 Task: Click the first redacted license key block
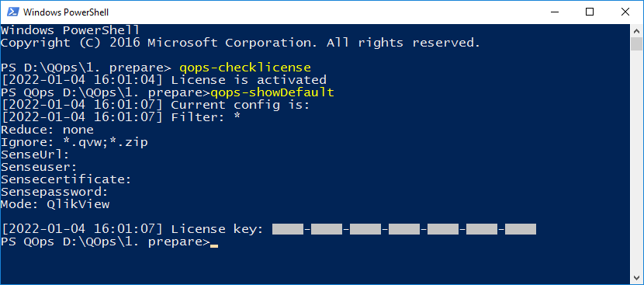point(288,229)
